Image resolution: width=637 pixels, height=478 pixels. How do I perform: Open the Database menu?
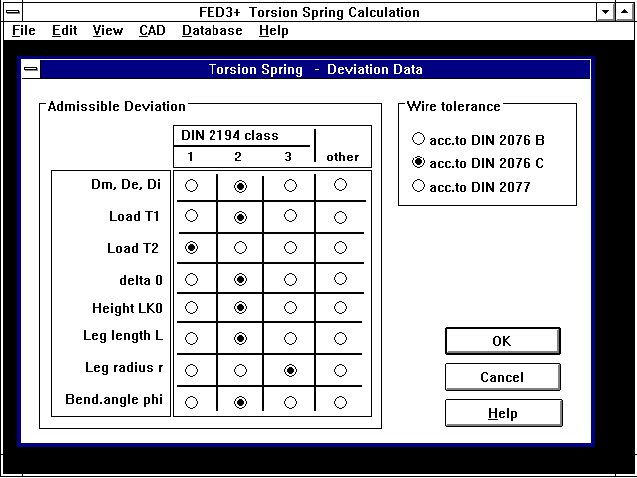click(212, 31)
